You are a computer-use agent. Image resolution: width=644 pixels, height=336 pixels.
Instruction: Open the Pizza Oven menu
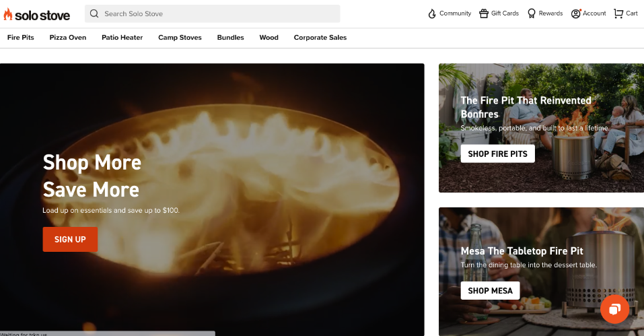(68, 38)
